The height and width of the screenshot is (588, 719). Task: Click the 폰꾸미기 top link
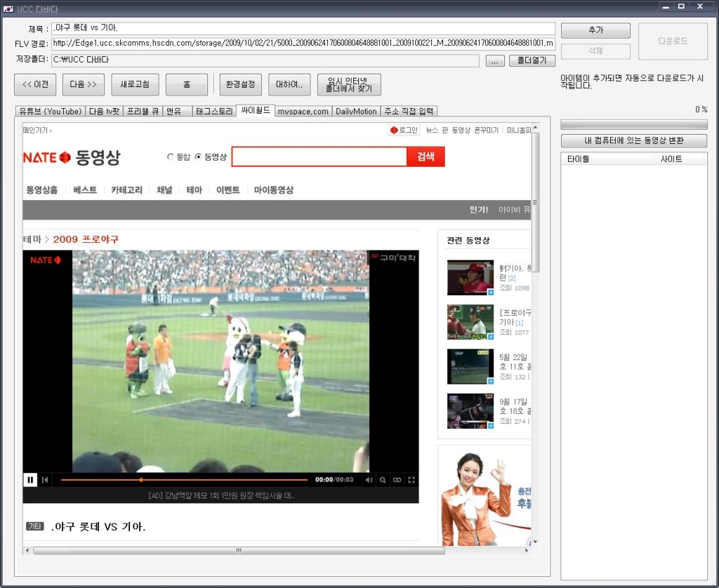point(486,130)
